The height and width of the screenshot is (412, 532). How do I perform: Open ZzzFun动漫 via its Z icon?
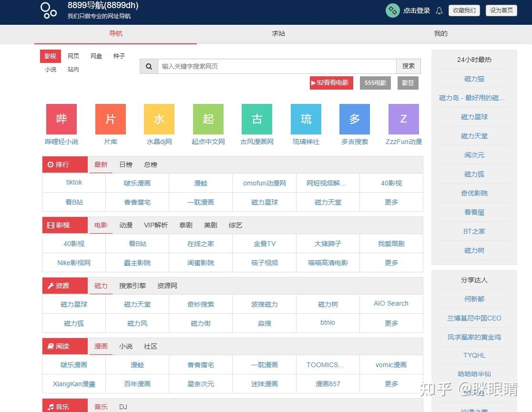point(403,119)
